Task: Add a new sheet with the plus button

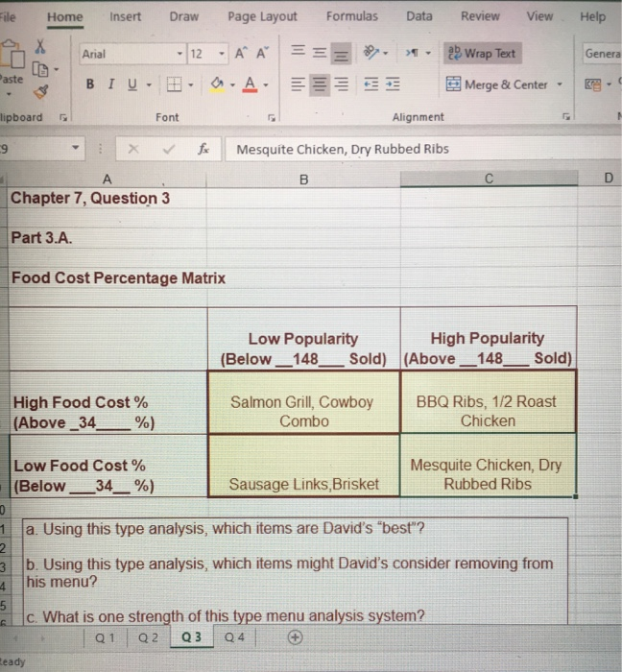Action: (295, 637)
